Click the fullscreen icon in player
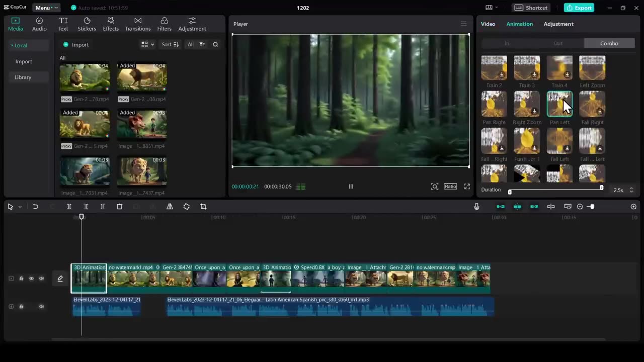 (467, 187)
